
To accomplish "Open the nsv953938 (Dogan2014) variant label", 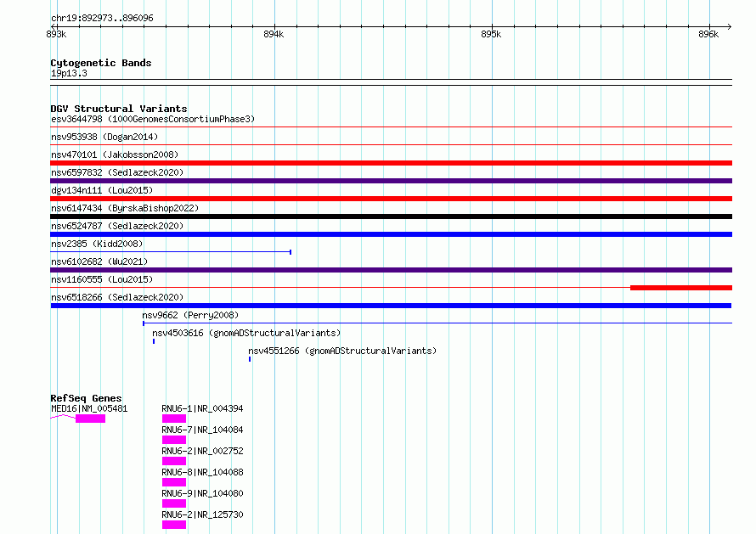I will (x=104, y=137).
